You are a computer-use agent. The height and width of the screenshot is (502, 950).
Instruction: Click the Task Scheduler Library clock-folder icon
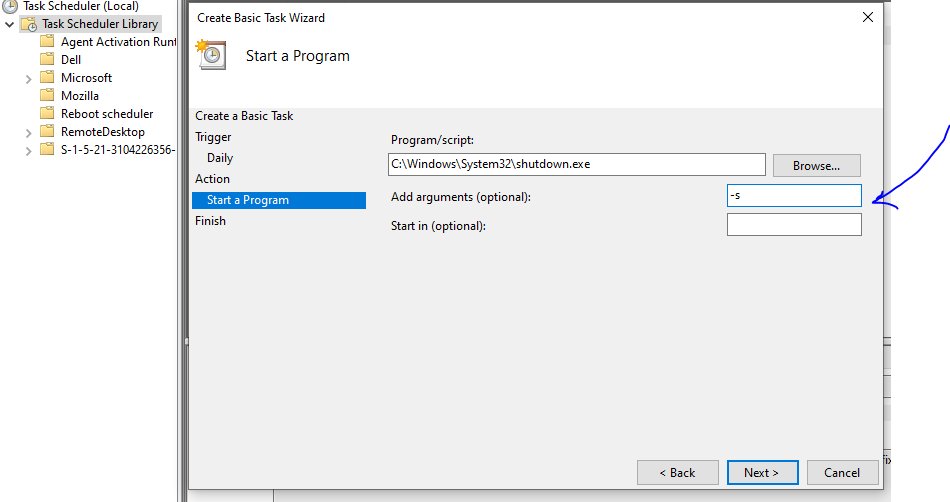coord(29,24)
